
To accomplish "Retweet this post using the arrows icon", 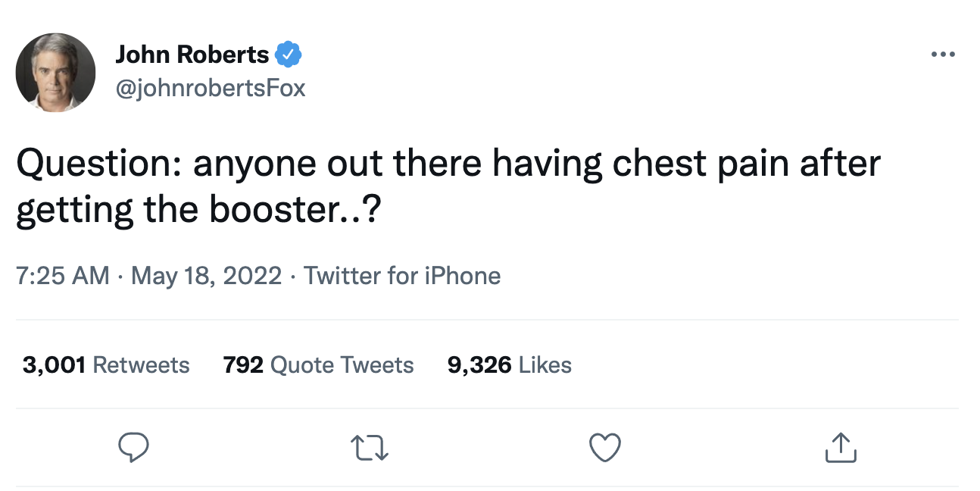I will (370, 447).
